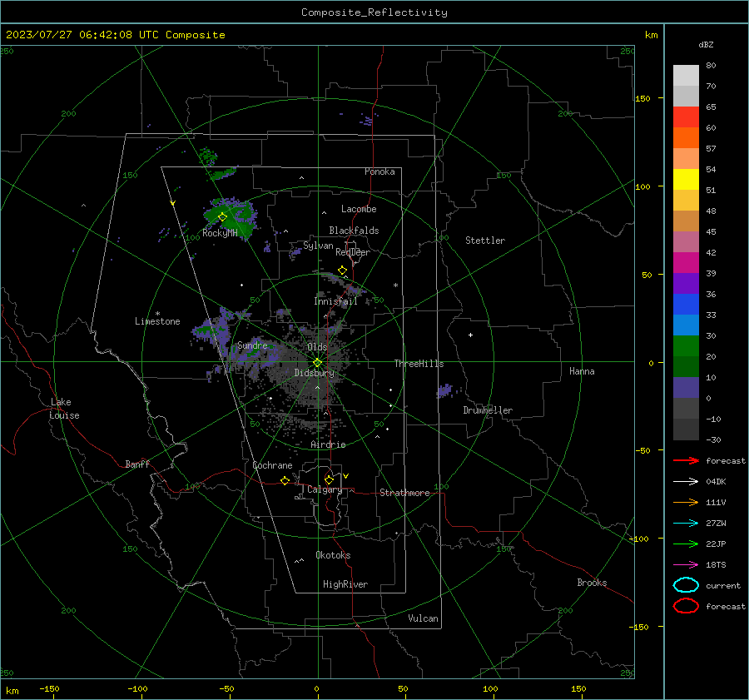749x700 pixels.
Task: Click the magenta 18TS arrow legend icon
Action: 686,564
